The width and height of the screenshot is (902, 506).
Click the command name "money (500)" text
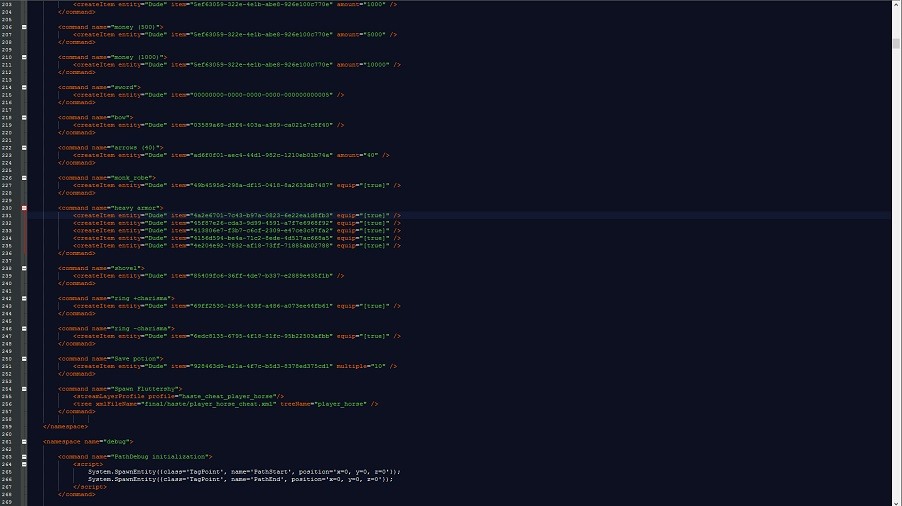tap(136, 27)
